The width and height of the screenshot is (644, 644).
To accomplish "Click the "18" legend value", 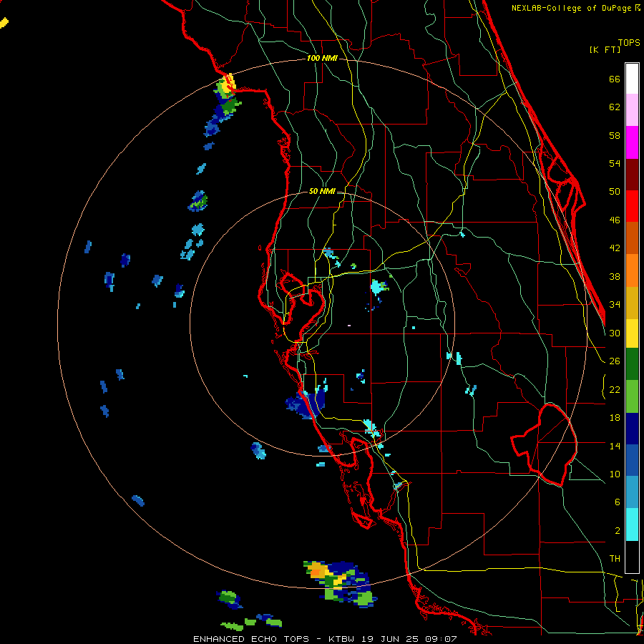I will (615, 418).
